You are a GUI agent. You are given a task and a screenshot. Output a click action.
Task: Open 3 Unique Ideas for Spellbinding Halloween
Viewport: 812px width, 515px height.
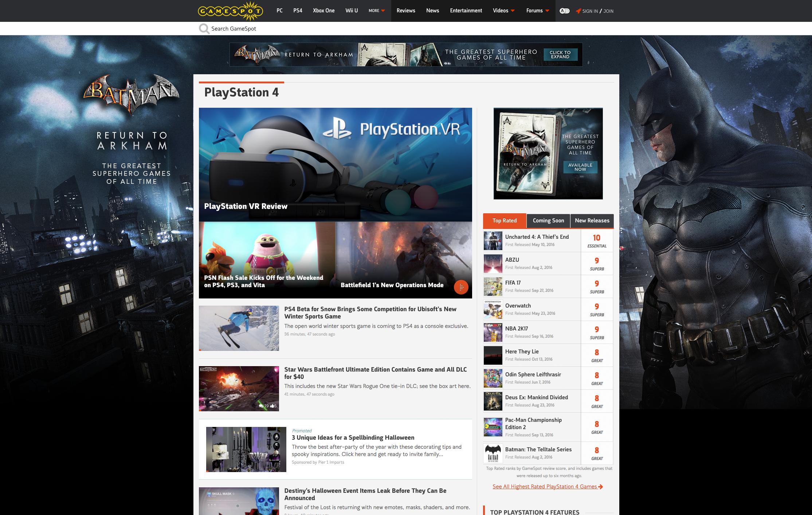(353, 437)
